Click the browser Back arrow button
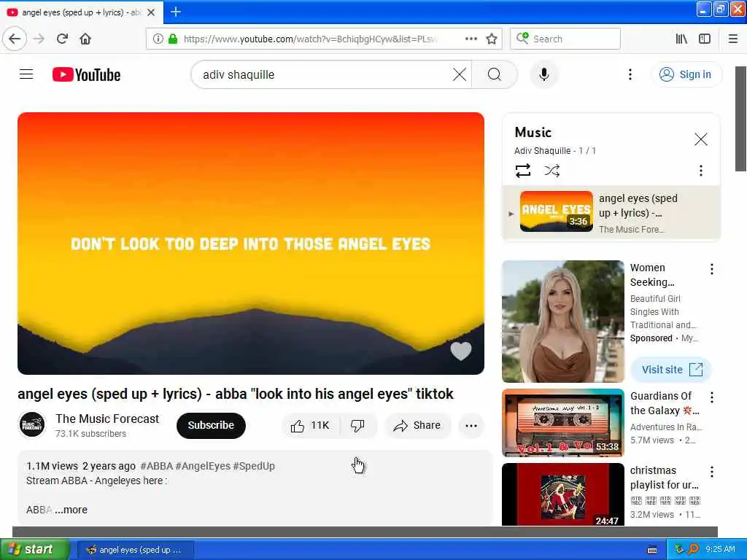The image size is (747, 560). tap(15, 39)
